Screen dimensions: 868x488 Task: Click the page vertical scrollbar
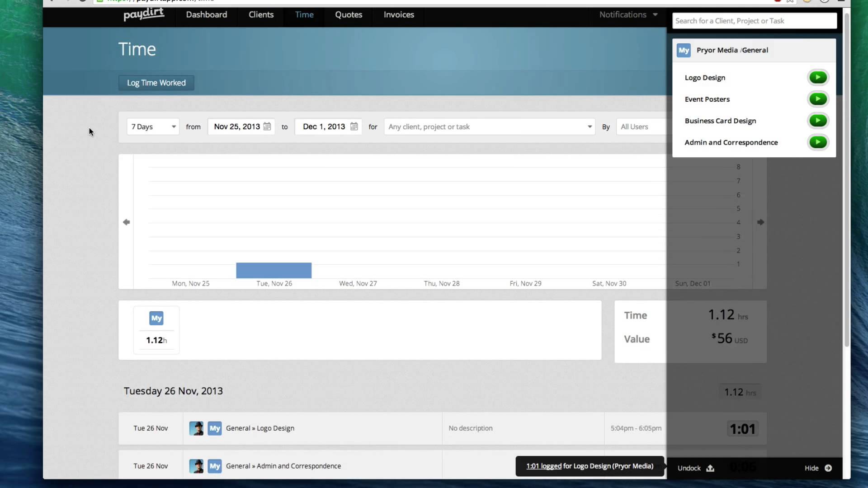[847, 181]
